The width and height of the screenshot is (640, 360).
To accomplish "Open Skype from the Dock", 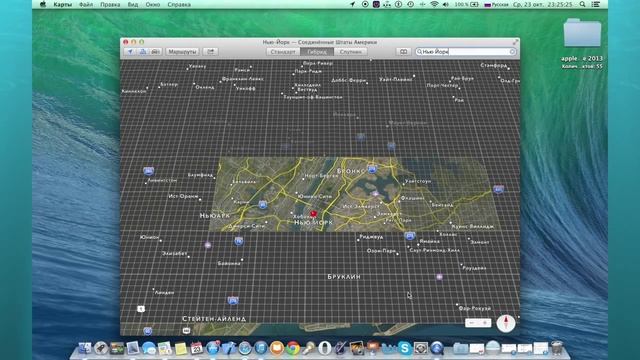I will [404, 348].
